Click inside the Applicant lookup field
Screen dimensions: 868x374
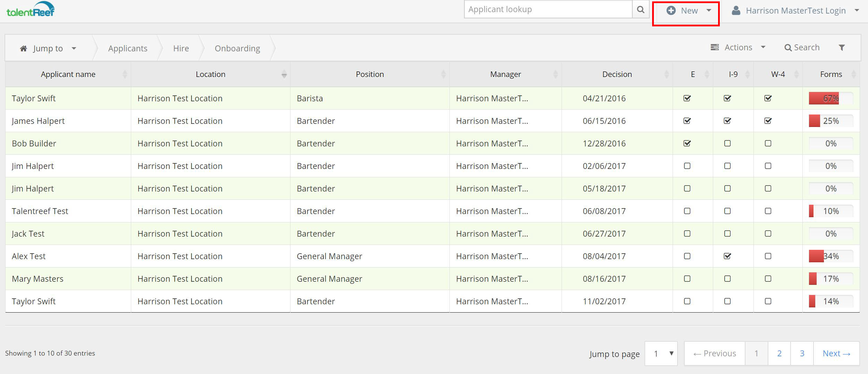[x=548, y=9]
